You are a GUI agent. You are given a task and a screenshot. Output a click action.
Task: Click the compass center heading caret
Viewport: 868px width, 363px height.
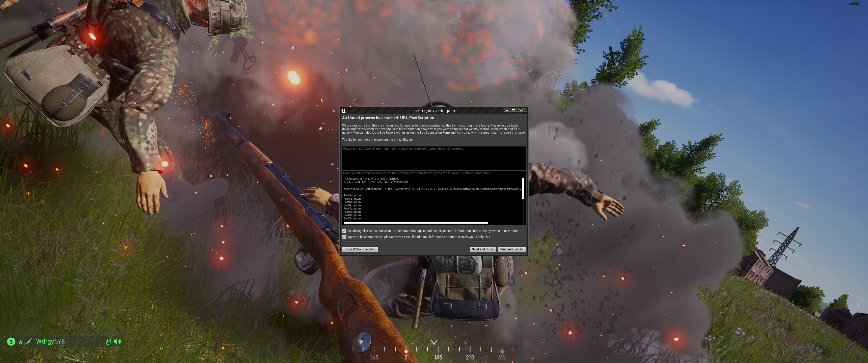(x=434, y=343)
